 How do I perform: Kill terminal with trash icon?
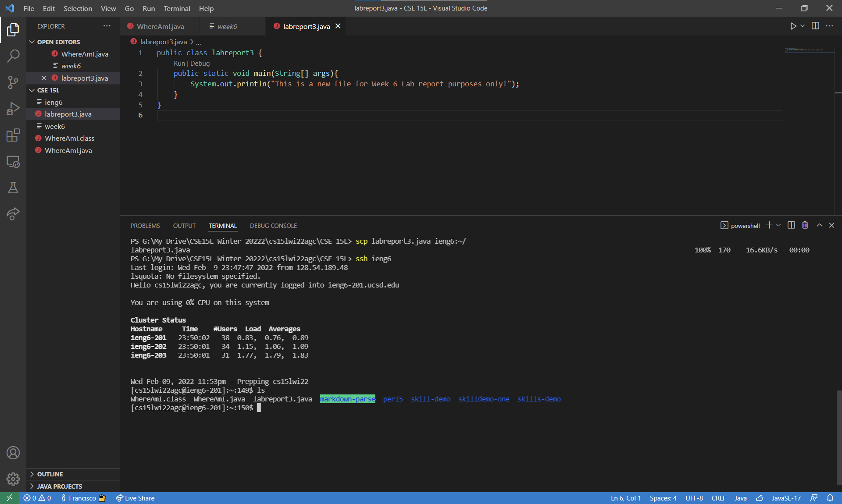[x=805, y=225]
